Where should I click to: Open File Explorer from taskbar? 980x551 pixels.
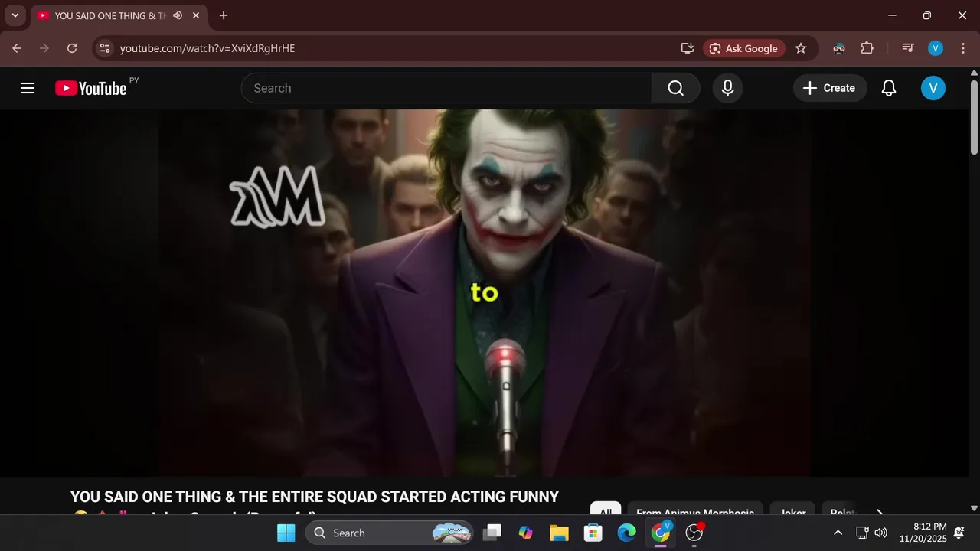tap(560, 533)
